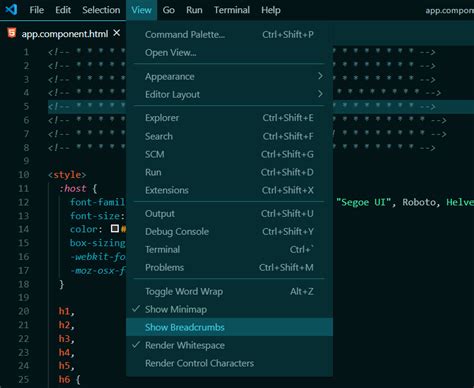Click :host selector on line 11

click(x=73, y=188)
